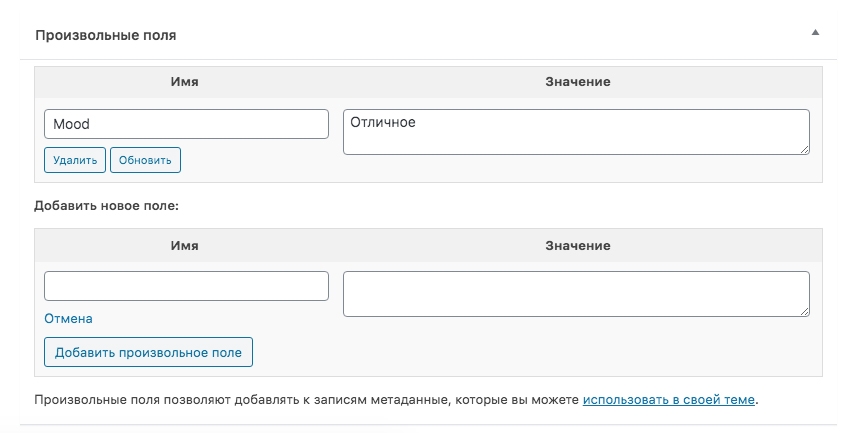Click the word Отличное inside the value box
Viewport: 855px width, 433px height.
(x=383, y=123)
